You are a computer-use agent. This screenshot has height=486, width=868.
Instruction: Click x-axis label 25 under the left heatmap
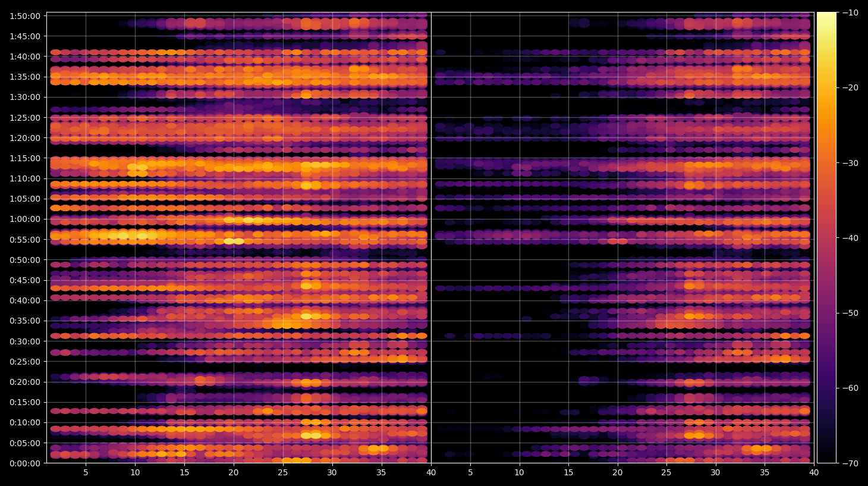pyautogui.click(x=282, y=473)
